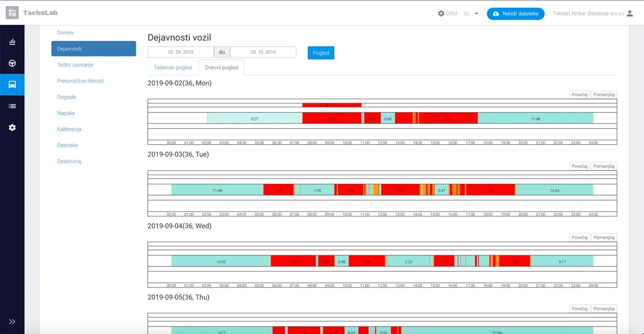Image resolution: width=644 pixels, height=334 pixels.
Task: Open Težko zaviranje in the side menu
Action: pyautogui.click(x=75, y=65)
